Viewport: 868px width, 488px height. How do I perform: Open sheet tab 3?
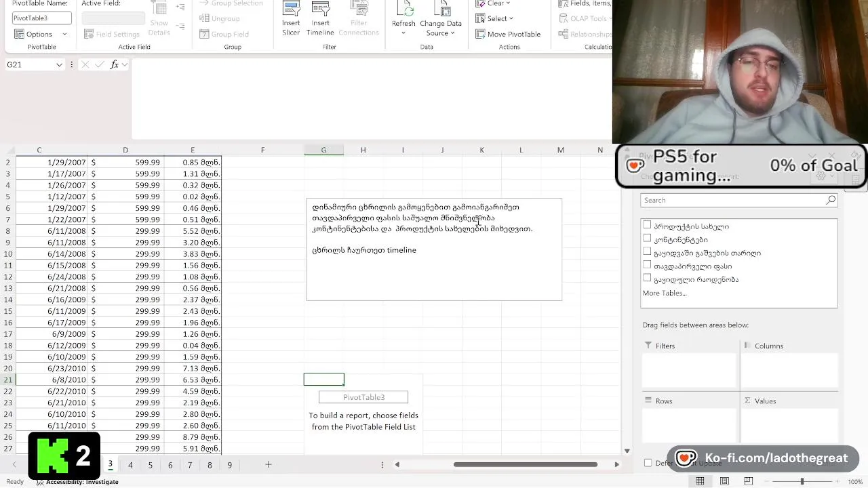pos(110,464)
